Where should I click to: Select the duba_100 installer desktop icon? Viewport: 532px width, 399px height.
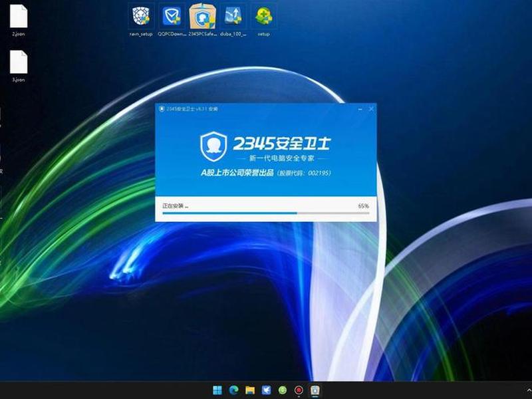[x=233, y=19]
